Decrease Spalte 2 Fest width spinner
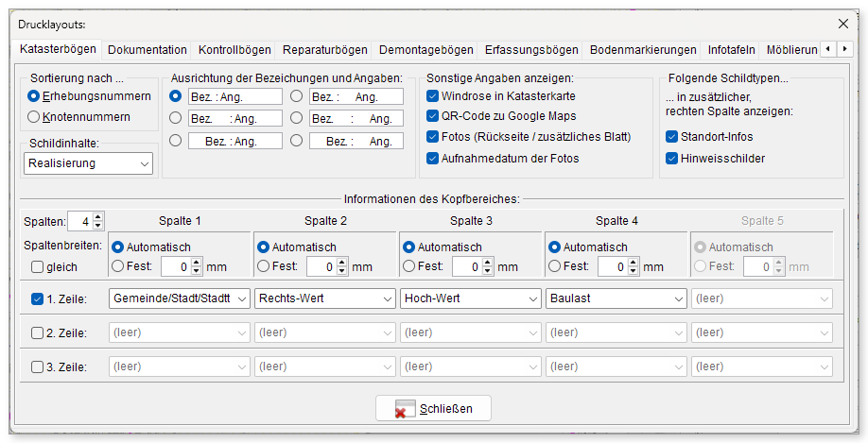This screenshot has width=868, height=443. click(x=342, y=270)
